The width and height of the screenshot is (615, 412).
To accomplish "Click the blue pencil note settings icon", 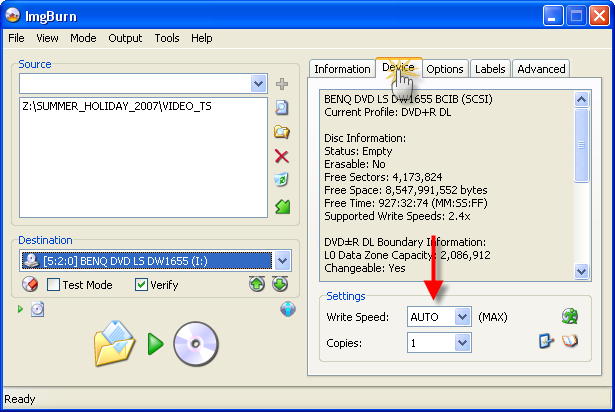I will click(546, 341).
